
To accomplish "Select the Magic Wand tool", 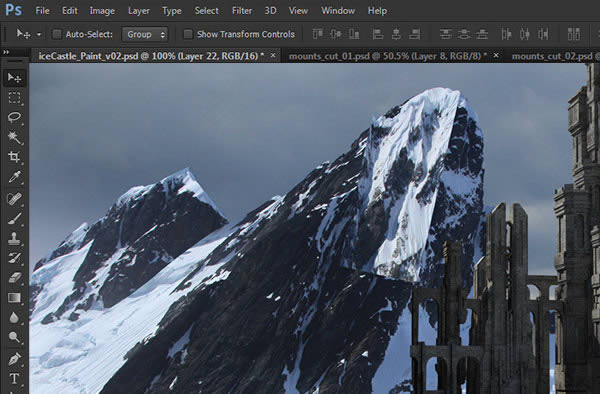I will click(15, 137).
